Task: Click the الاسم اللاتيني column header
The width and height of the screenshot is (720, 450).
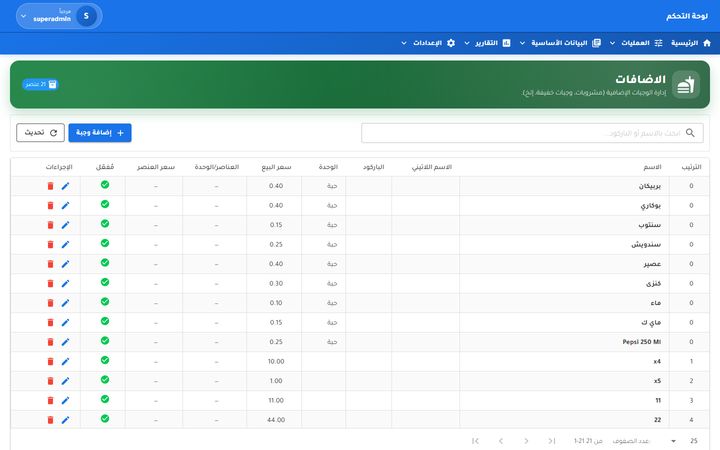Action: click(432, 167)
